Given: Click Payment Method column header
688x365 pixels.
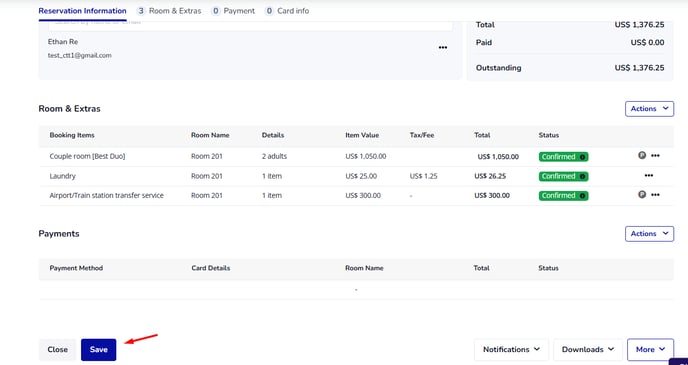Looking at the screenshot, I should [x=76, y=268].
